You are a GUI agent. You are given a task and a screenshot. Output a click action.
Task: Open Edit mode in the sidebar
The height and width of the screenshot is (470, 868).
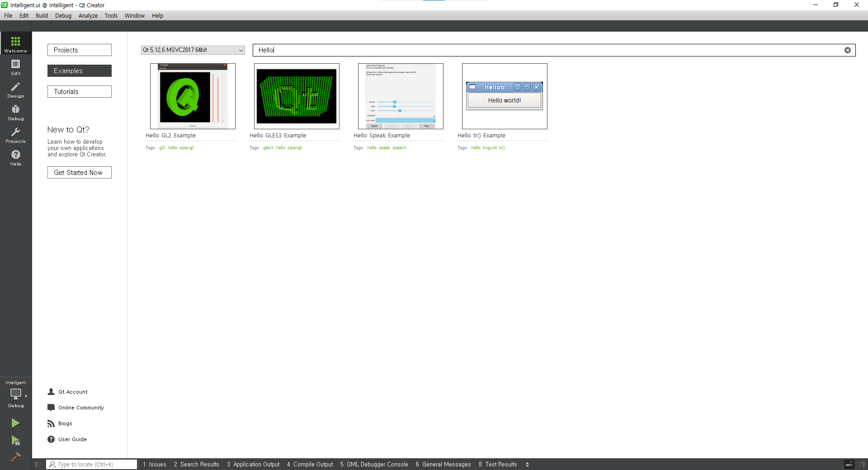[16, 67]
